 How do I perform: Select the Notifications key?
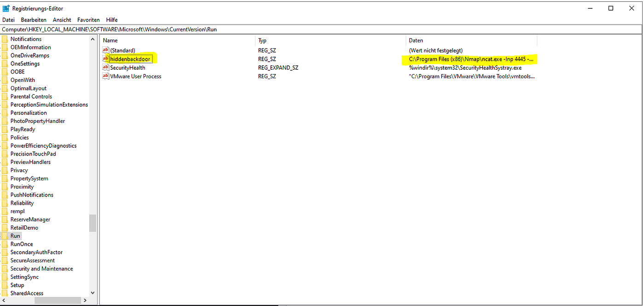tap(27, 39)
